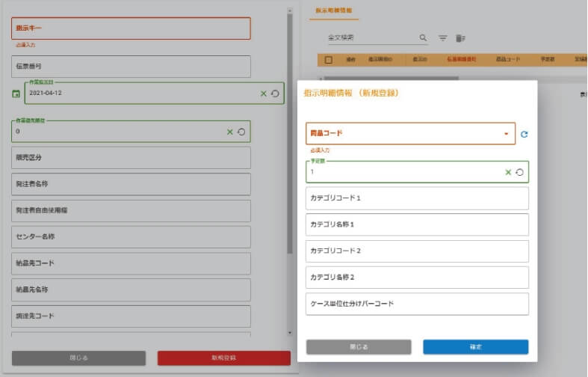Focus the bottom コード field above 閉じる button
588x377 pixels.
(x=131, y=316)
